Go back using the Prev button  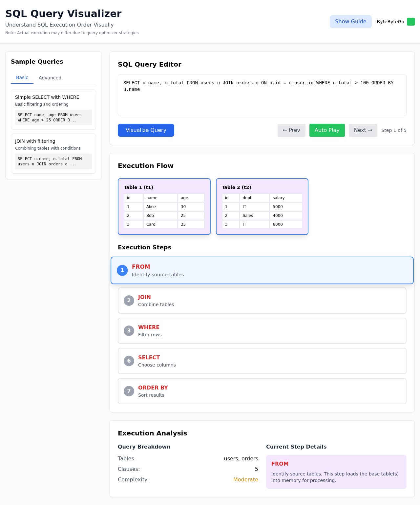coord(291,130)
